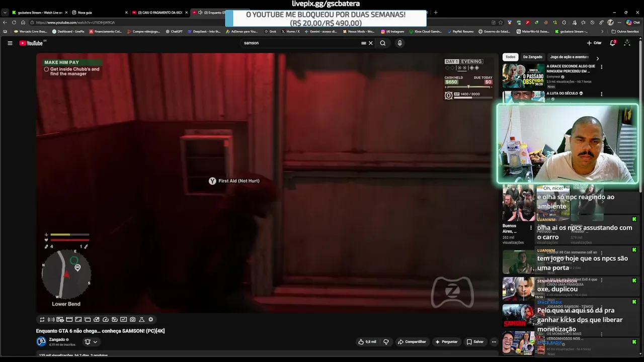Clear the 'samson' search text with X

click(x=371, y=43)
